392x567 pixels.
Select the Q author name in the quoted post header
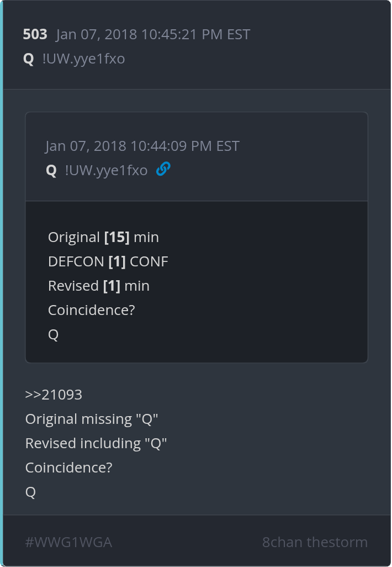point(51,170)
